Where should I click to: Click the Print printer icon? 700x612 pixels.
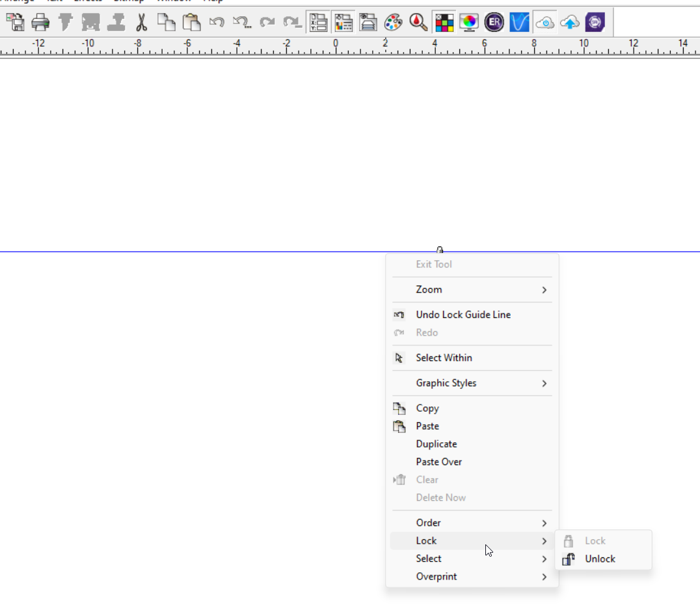pos(40,22)
